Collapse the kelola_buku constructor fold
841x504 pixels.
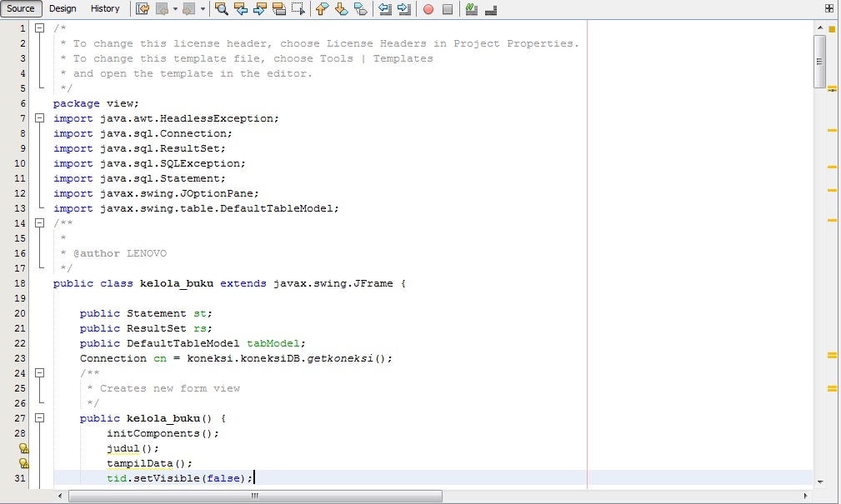click(x=39, y=417)
